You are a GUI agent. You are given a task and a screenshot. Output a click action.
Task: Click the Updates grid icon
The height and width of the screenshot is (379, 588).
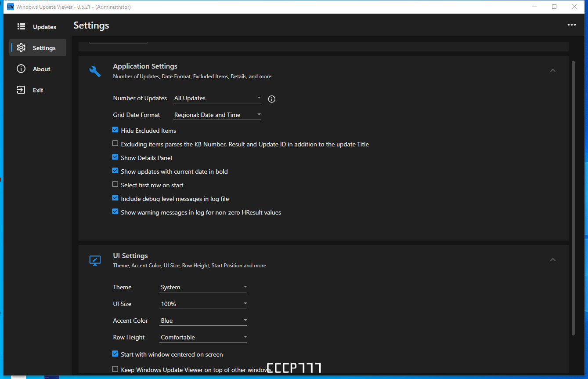tap(21, 27)
